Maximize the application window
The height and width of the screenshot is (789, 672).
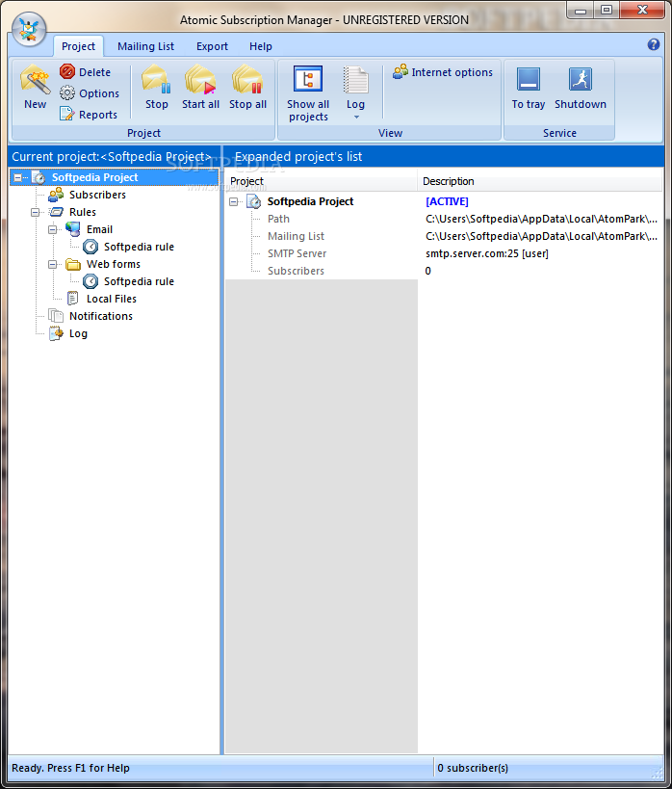[x=607, y=10]
